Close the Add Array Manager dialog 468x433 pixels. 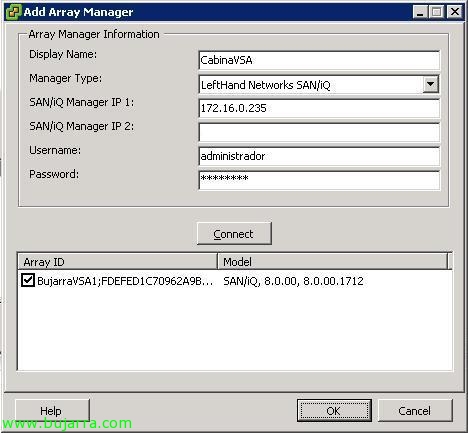454,12
